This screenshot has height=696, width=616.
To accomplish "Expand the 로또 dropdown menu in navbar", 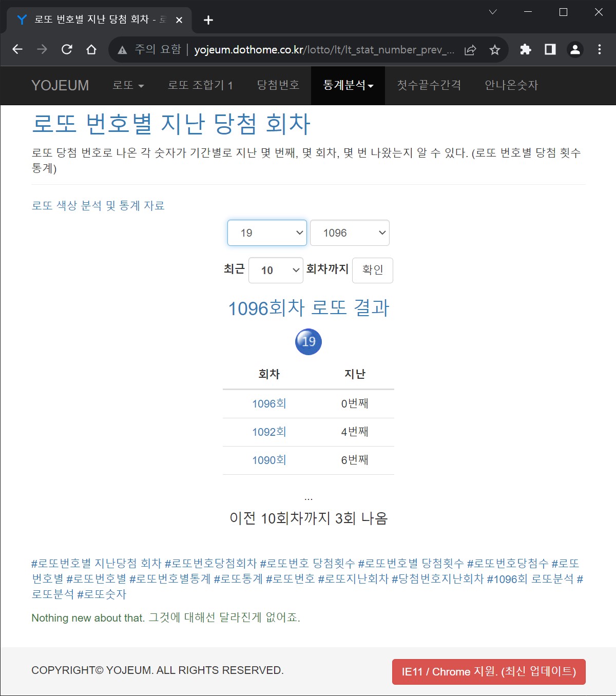I will tap(128, 85).
